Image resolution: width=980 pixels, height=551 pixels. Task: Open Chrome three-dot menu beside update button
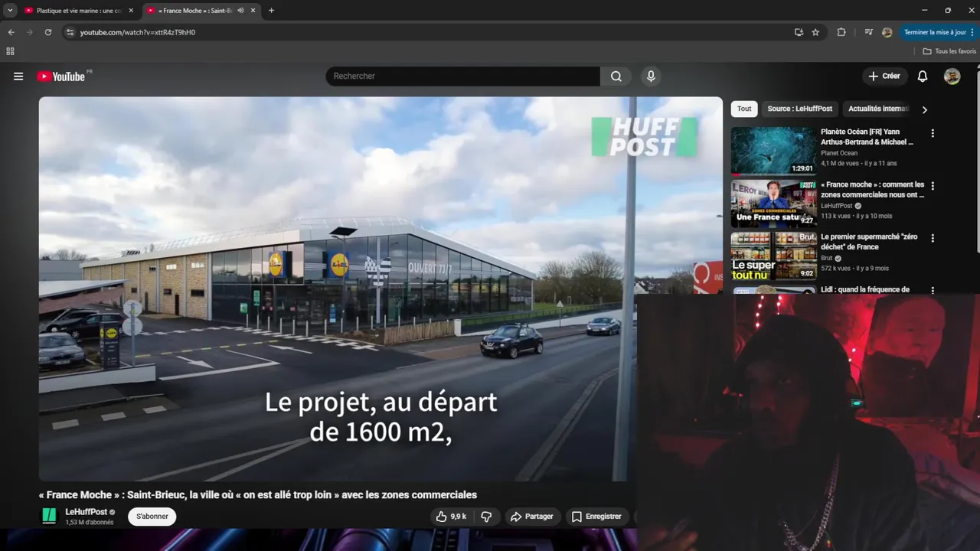(972, 32)
